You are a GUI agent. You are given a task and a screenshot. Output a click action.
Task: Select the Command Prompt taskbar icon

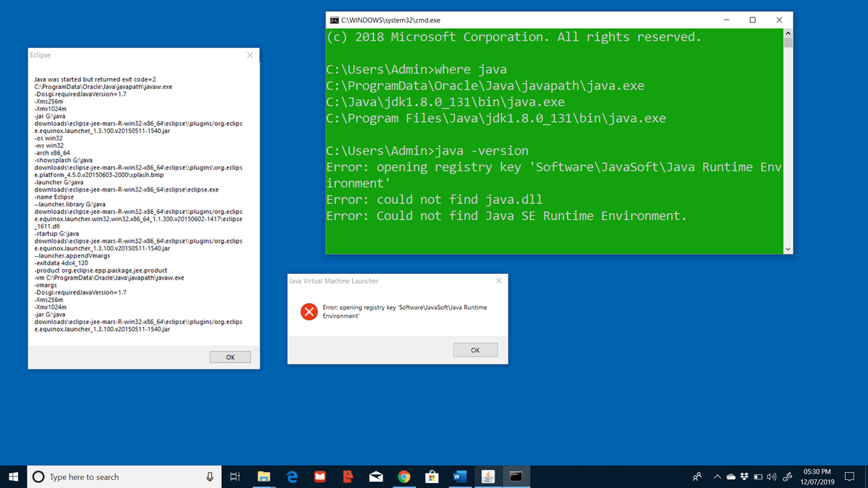coord(516,476)
